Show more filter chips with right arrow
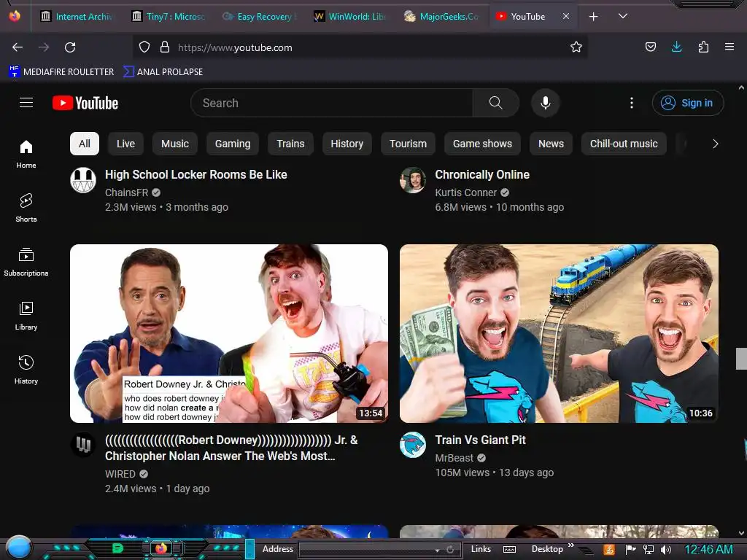 [715, 144]
